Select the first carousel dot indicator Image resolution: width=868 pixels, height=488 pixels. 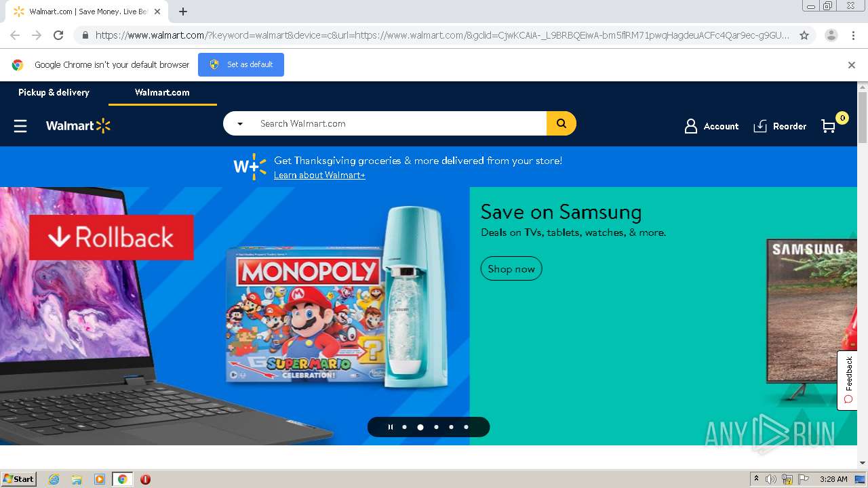coord(405,427)
